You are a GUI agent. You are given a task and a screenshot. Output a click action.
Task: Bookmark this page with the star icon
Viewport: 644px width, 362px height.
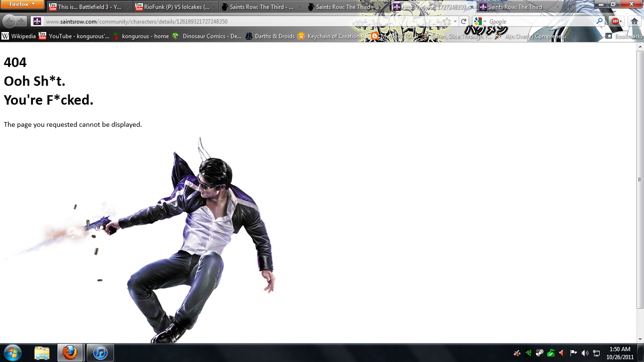pos(446,21)
